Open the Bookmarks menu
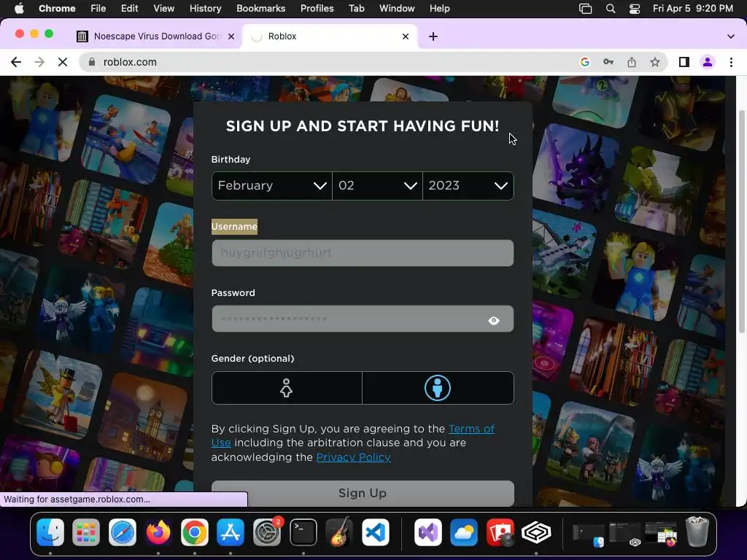 [x=260, y=8]
